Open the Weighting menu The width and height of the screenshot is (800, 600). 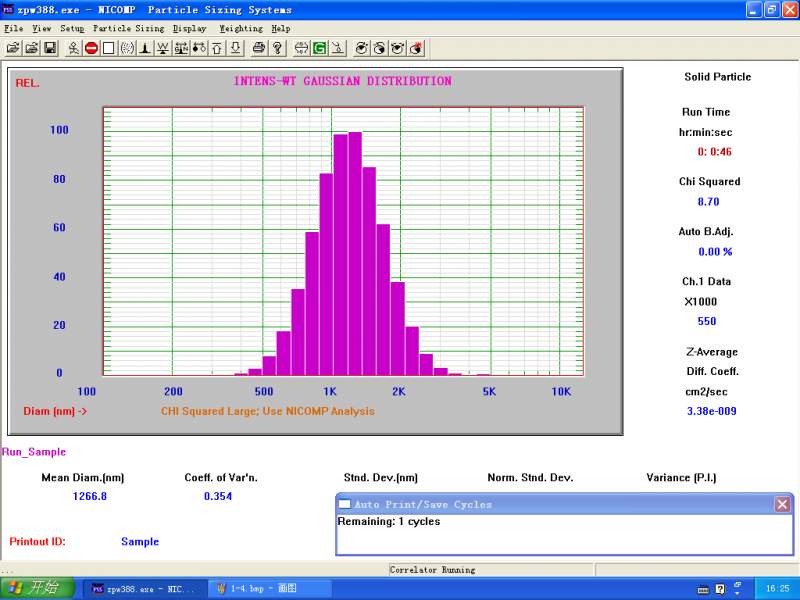coord(240,29)
